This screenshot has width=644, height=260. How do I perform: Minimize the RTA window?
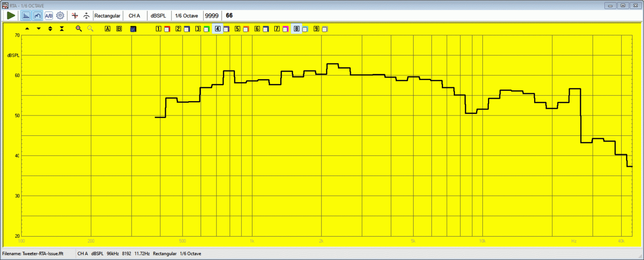click(x=610, y=5)
